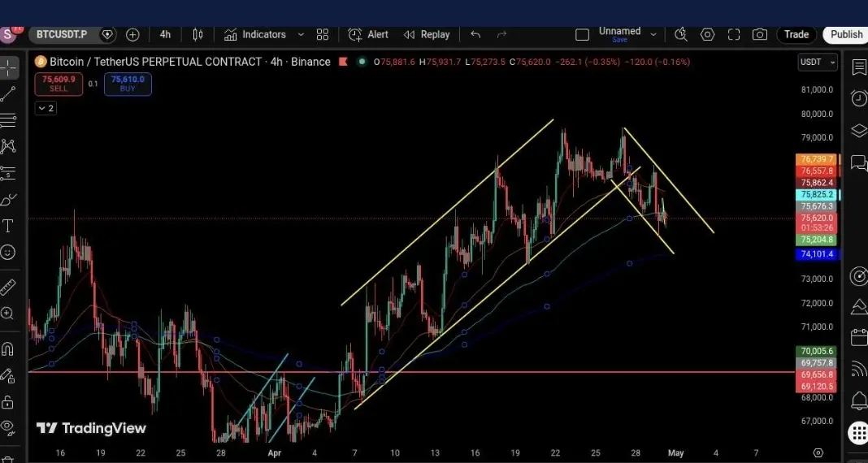Select the Text annotation tool
868x463 pixels.
tap(8, 226)
